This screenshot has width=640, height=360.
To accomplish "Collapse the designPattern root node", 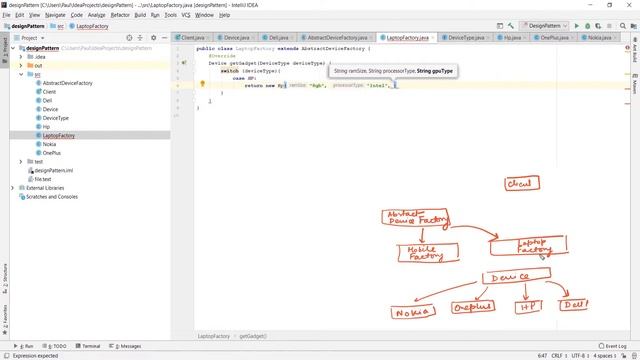I will [x=13, y=48].
